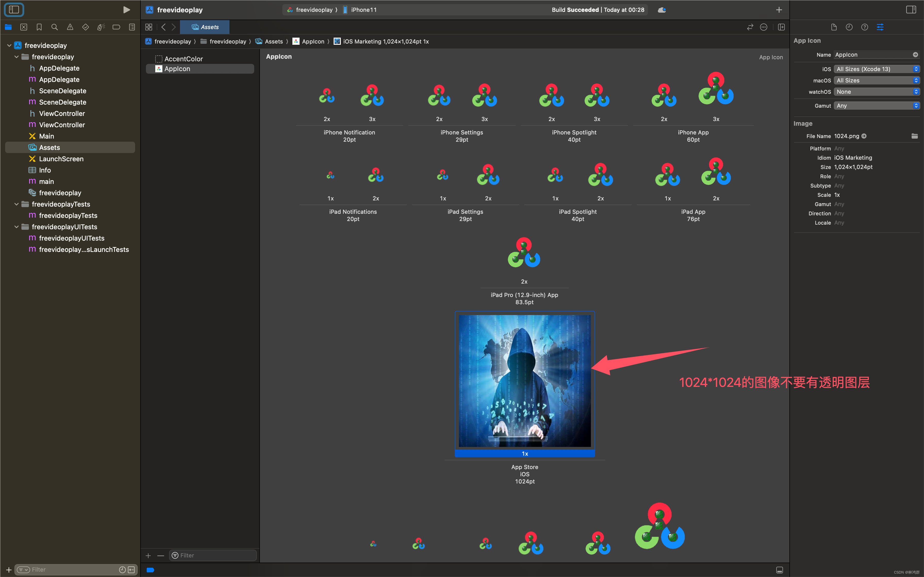
Task: Click the Add Editor split icon
Action: [x=781, y=27]
